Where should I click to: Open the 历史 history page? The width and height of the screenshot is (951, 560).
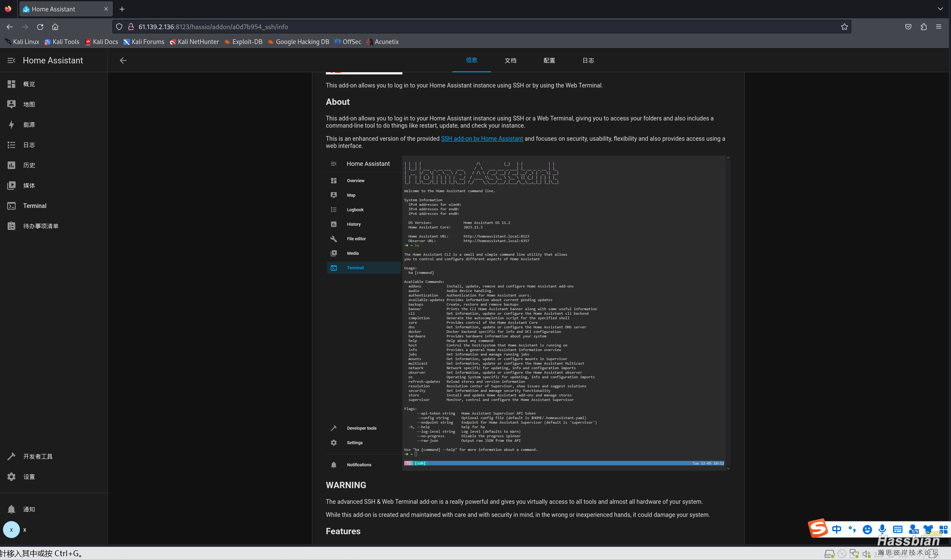click(x=54, y=165)
